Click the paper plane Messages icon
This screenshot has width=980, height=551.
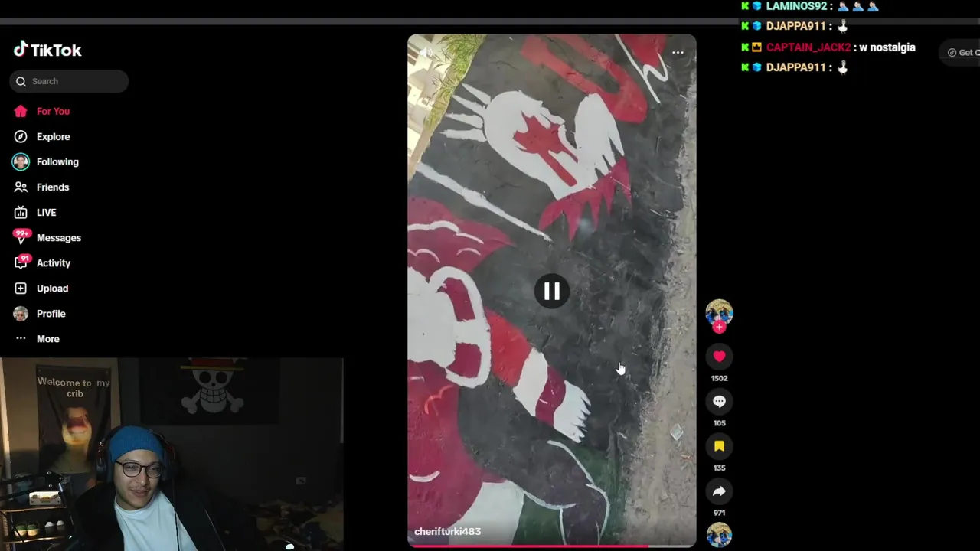21,237
